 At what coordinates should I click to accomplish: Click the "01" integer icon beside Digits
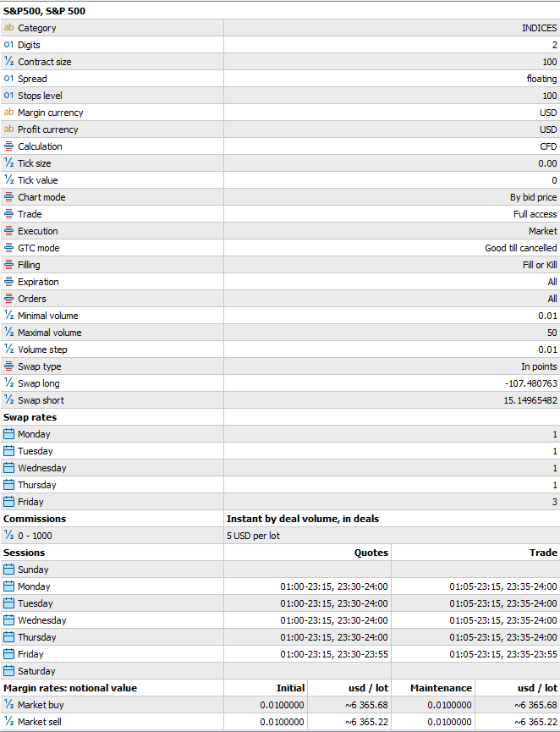8,45
